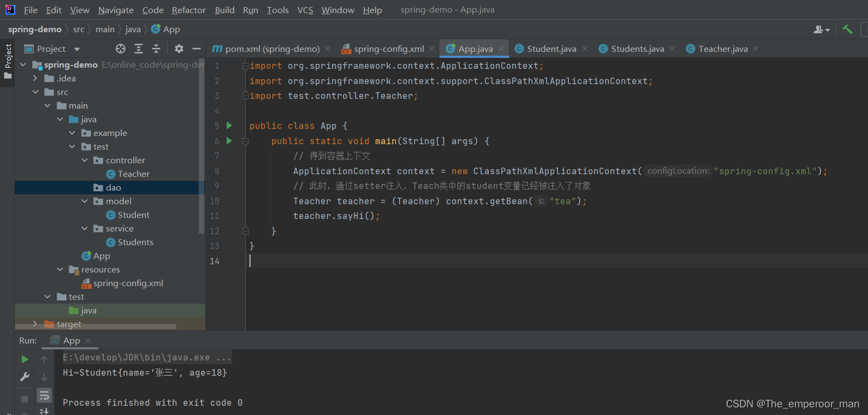Viewport: 868px width, 415px height.
Task: Place cursor on empty line 14
Action: click(x=557, y=261)
